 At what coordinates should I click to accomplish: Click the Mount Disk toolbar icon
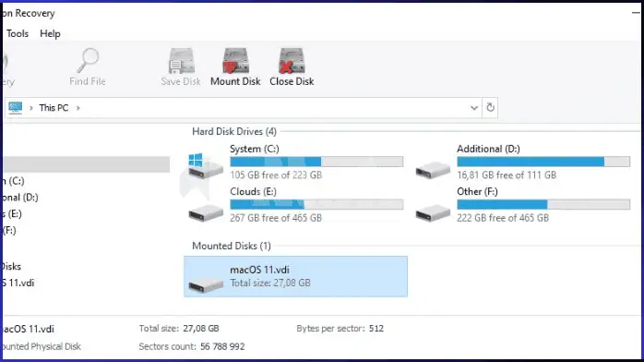[236, 61]
